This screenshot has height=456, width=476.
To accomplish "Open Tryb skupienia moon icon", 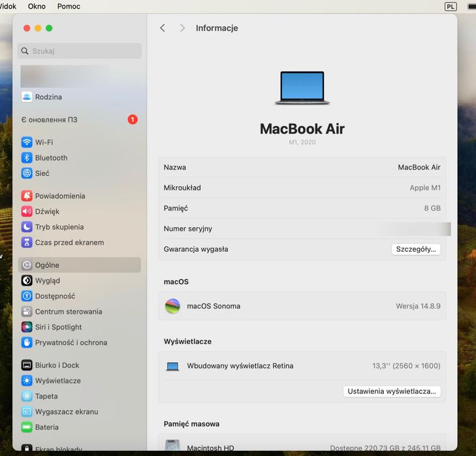I will [27, 226].
